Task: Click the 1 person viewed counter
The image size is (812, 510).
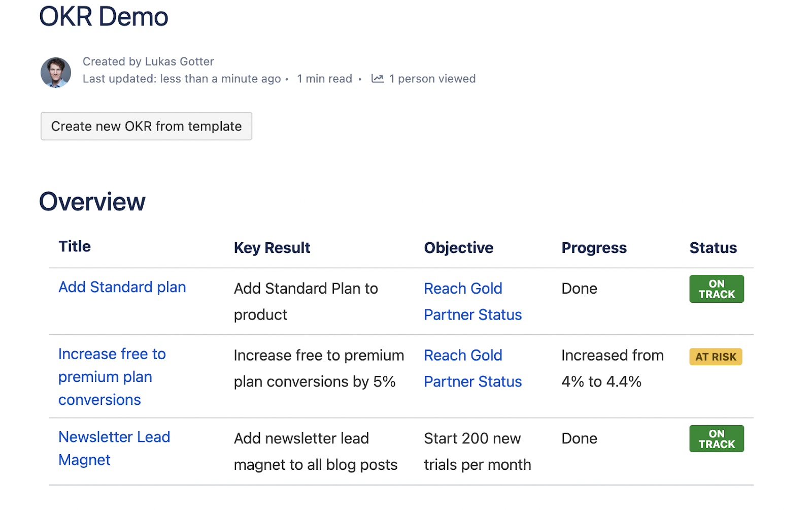Action: (x=432, y=79)
